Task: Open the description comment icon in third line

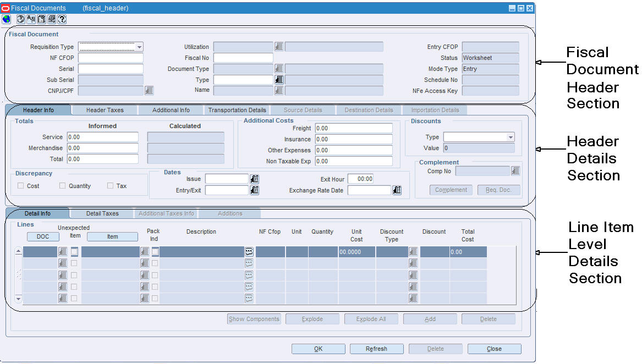Action: click(249, 275)
